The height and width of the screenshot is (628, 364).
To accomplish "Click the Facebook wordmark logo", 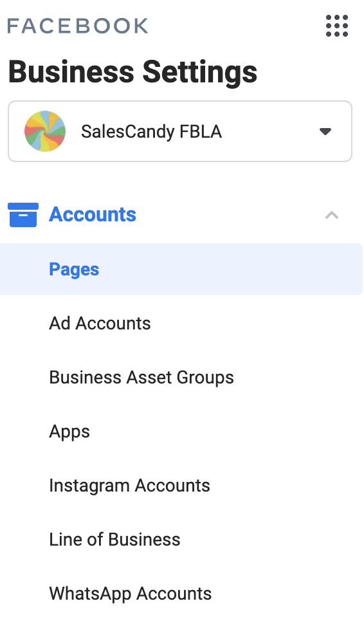I will point(78,26).
